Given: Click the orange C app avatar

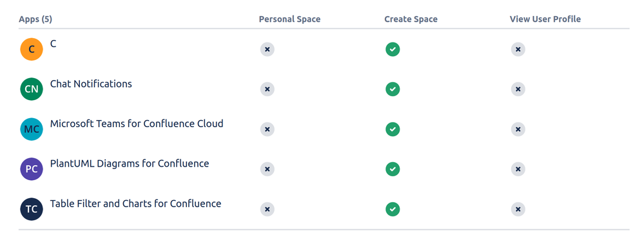Looking at the screenshot, I should point(32,49).
